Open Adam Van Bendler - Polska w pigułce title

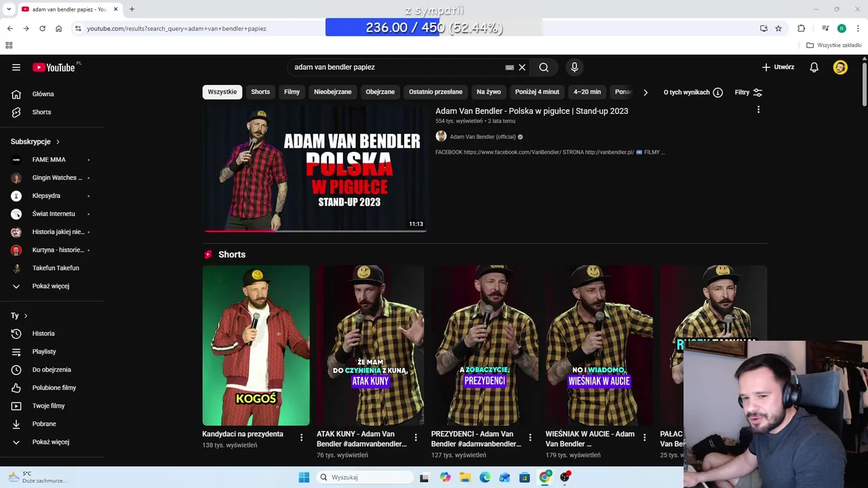pos(532,111)
